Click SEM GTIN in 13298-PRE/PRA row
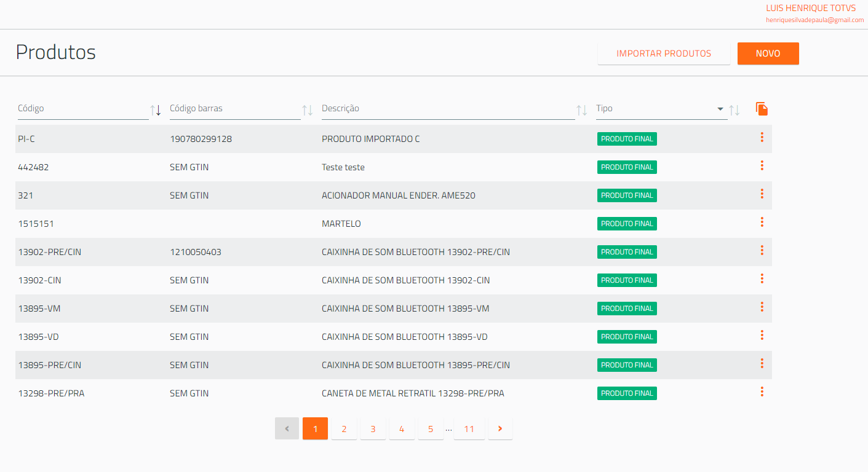This screenshot has width=868, height=472. 189,393
